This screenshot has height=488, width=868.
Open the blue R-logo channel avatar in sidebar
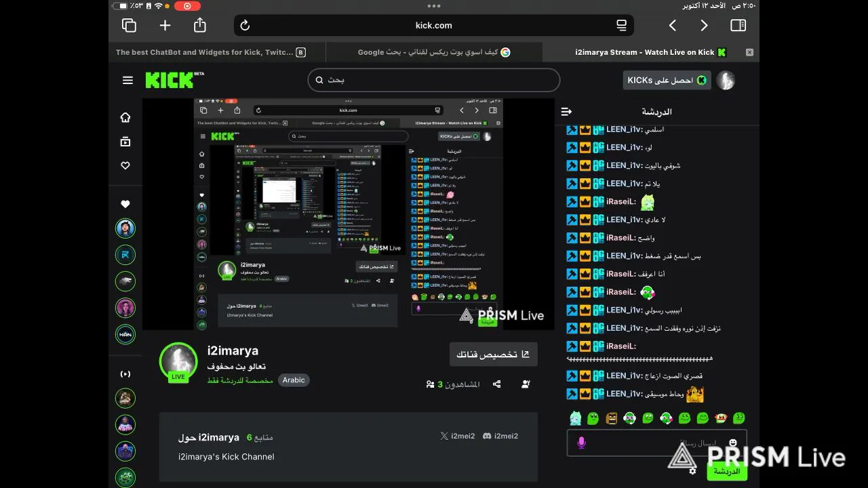pos(125,255)
